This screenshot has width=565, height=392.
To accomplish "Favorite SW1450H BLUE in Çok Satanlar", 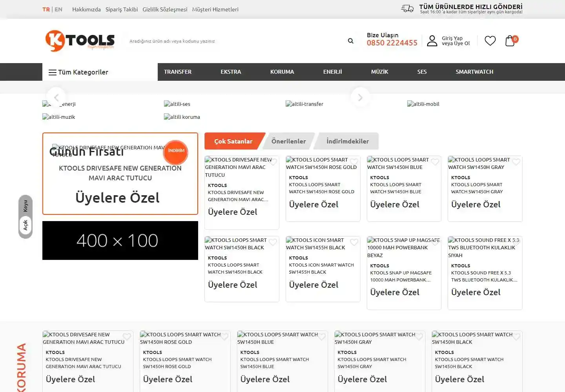I will point(435,162).
